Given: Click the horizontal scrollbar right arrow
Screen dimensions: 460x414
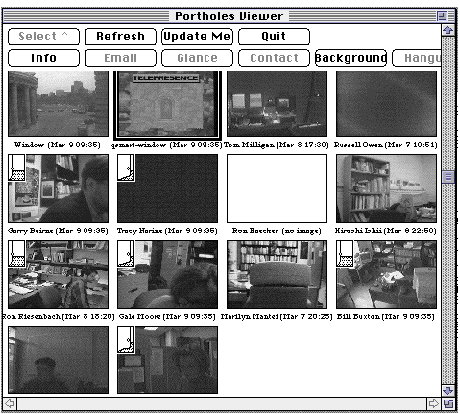Looking at the screenshot, I should tap(434, 404).
